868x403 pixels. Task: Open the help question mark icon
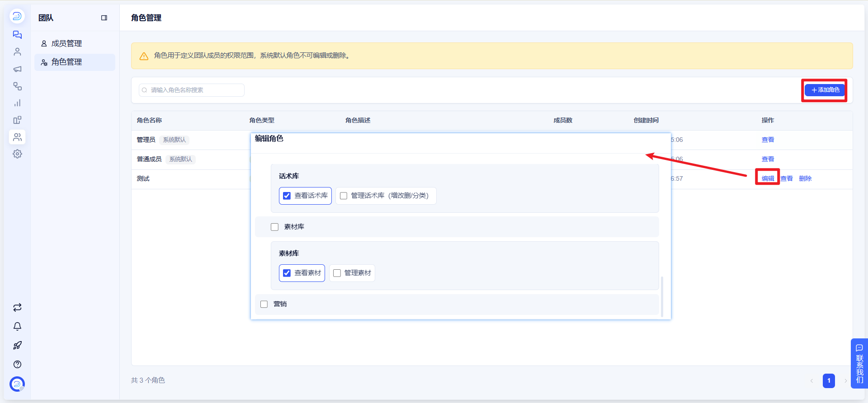[x=17, y=365]
